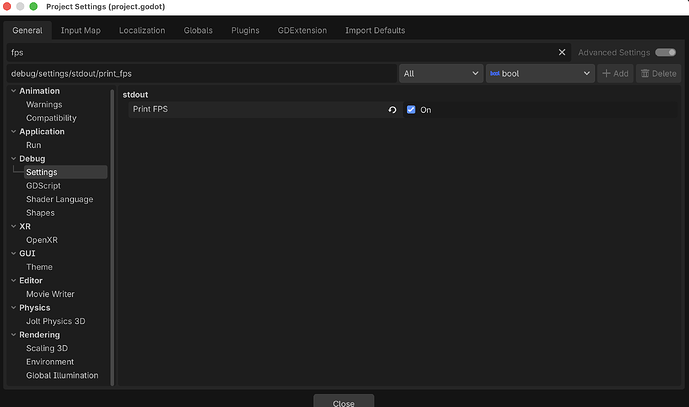Collapse the Rendering section
The image size is (689, 407).
click(14, 335)
